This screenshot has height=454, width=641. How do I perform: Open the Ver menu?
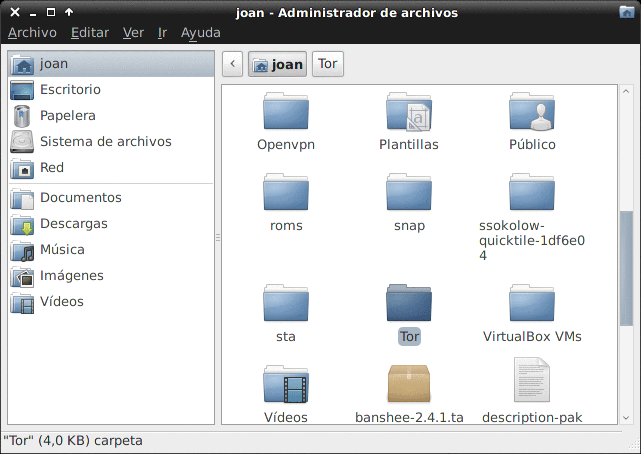click(133, 33)
